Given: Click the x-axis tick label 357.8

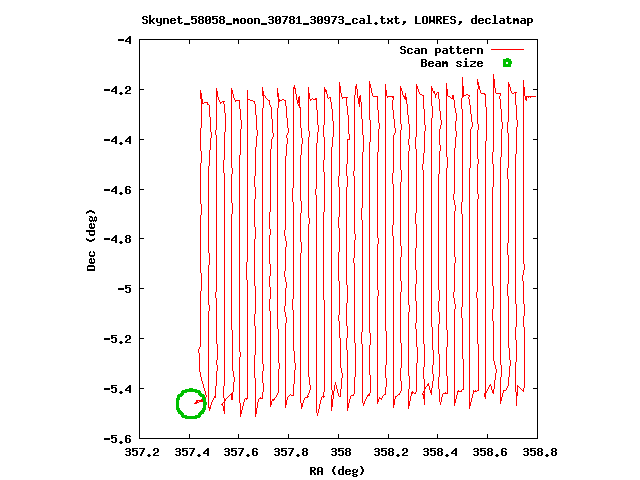Looking at the screenshot, I should pyautogui.click(x=291, y=452).
